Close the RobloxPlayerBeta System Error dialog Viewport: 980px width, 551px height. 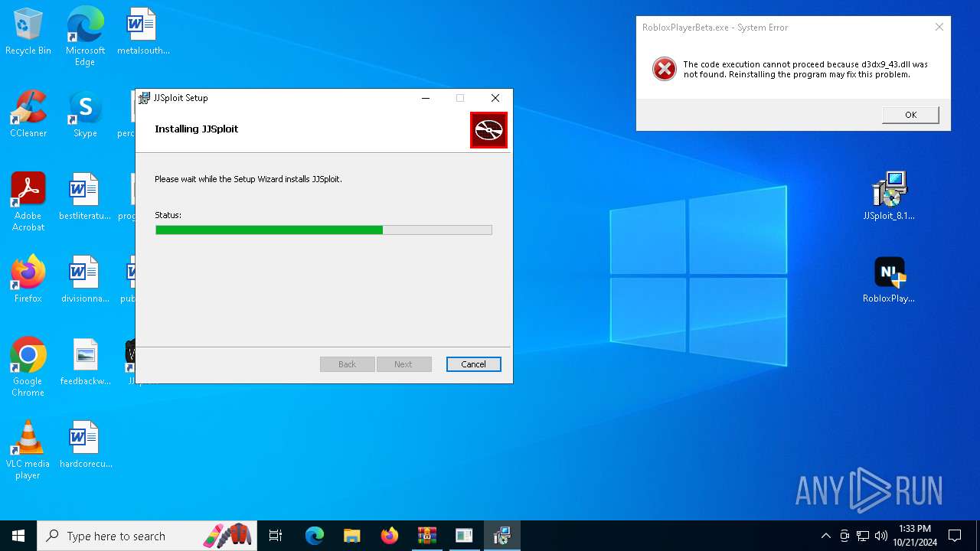(x=939, y=27)
